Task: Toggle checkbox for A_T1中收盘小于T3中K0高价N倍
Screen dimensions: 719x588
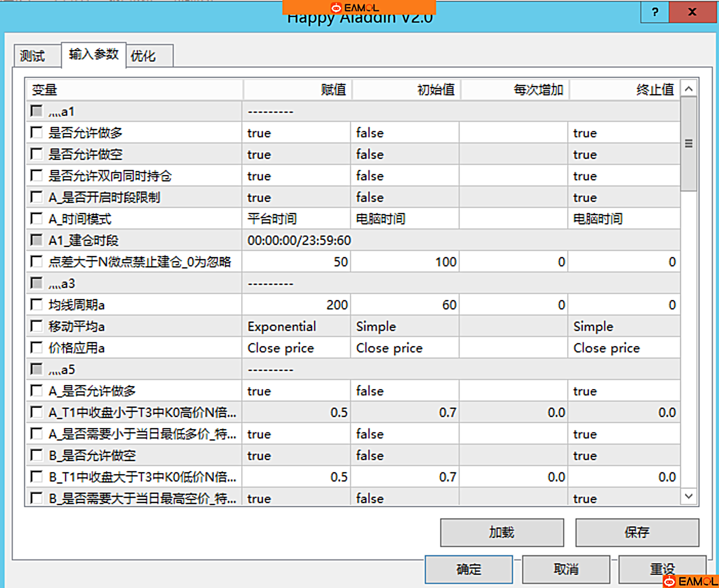Action: coord(36,412)
